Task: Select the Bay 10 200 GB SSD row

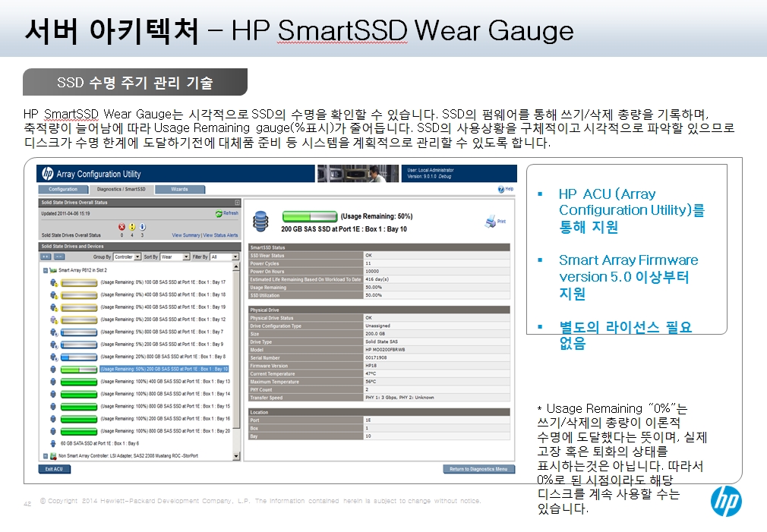Action: (x=164, y=369)
